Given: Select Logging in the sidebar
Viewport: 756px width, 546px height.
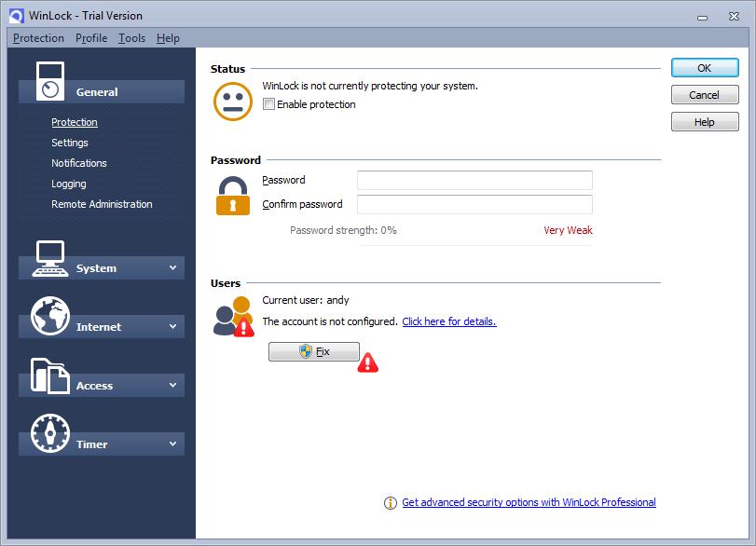Looking at the screenshot, I should [x=69, y=184].
